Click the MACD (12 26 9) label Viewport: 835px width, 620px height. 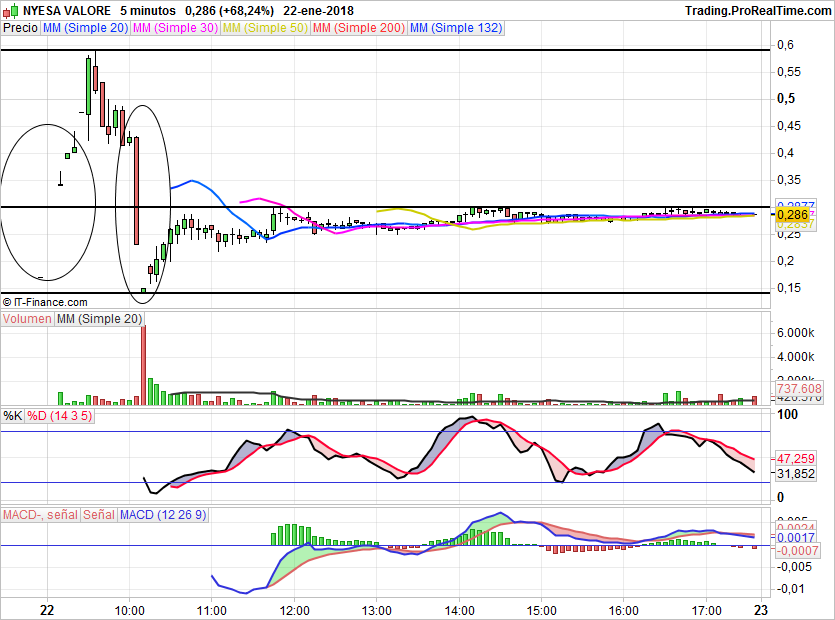163,515
